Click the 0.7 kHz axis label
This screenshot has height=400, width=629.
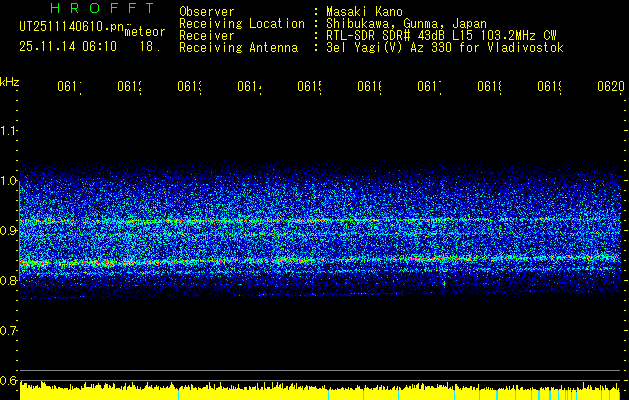pyautogui.click(x=8, y=331)
